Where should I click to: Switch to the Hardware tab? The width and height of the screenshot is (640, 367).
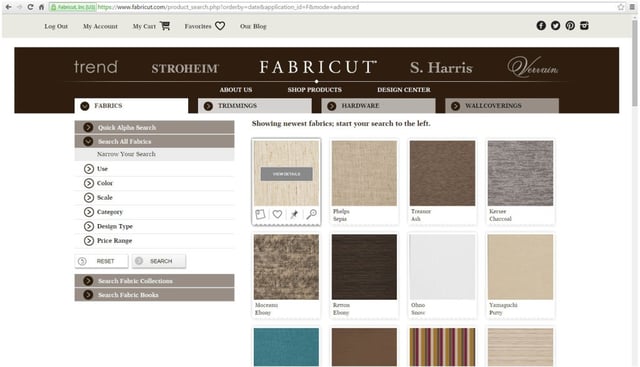378,106
